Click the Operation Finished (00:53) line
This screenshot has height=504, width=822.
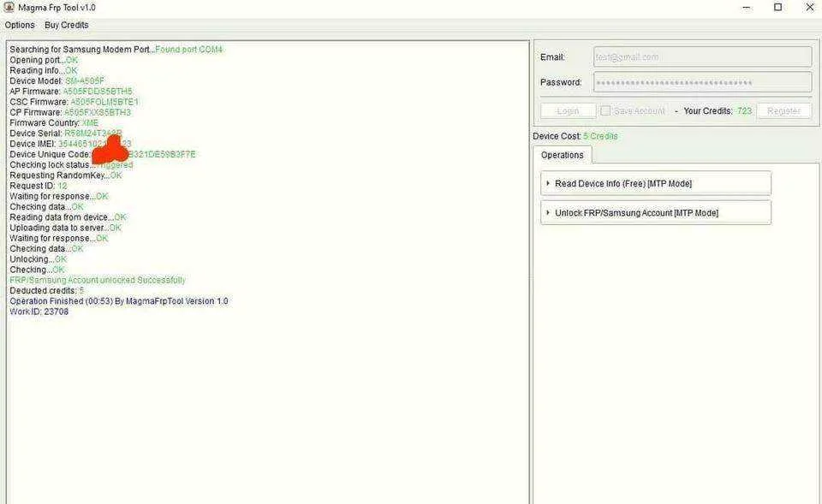tap(118, 300)
